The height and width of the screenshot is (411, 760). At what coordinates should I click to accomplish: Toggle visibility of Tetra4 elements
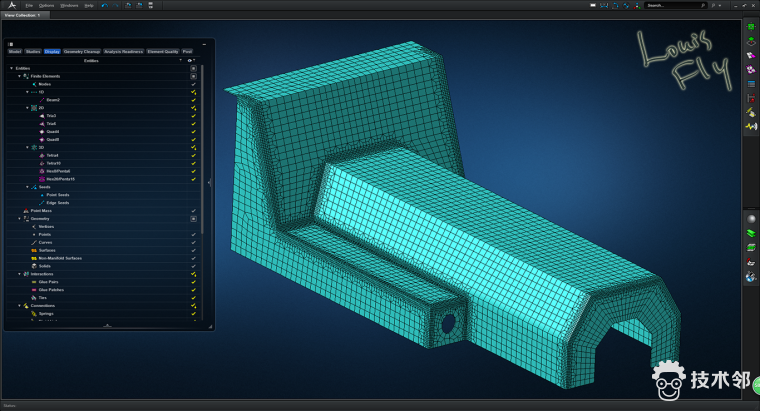click(x=193, y=155)
